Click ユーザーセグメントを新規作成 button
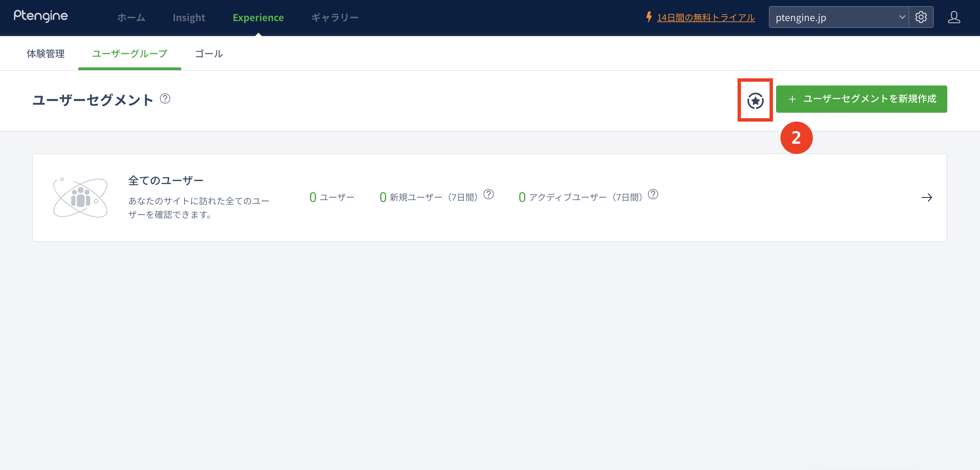Viewport: 980px width, 470px height. pos(861,99)
